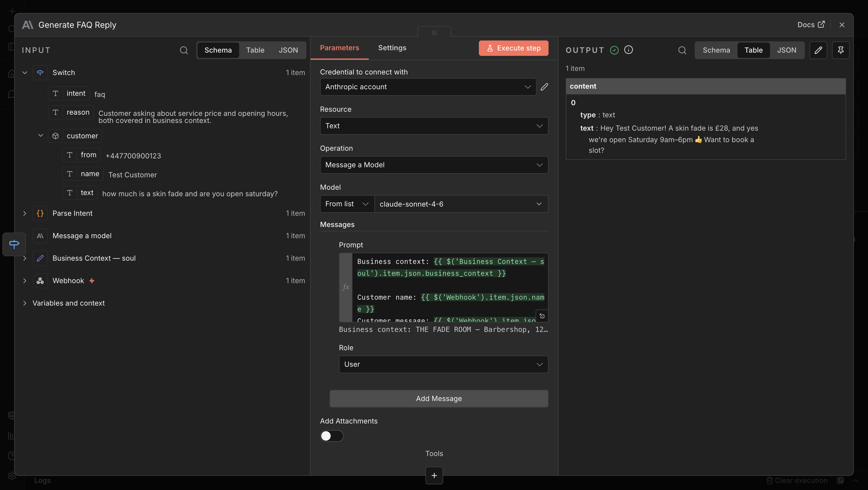The image size is (868, 490).
Task: Enable the Add Attachments toggle
Action: 332,436
